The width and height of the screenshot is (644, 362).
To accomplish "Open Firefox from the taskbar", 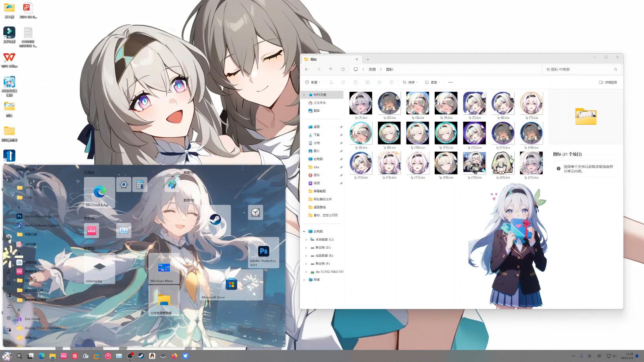I will tap(174, 356).
